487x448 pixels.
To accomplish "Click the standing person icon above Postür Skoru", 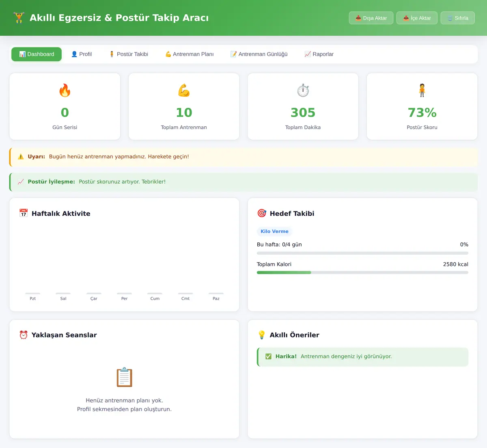I will tap(422, 90).
